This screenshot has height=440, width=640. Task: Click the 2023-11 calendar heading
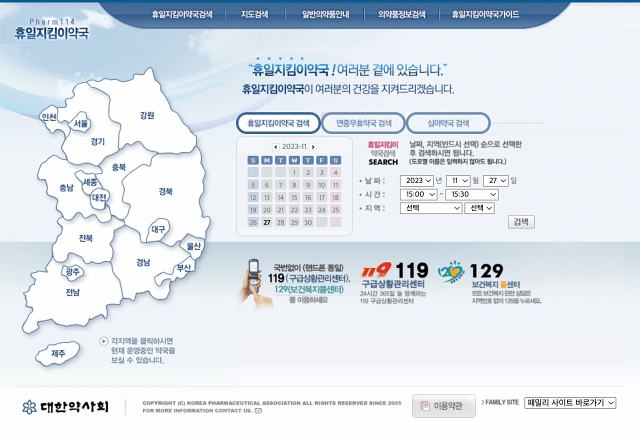(x=294, y=147)
